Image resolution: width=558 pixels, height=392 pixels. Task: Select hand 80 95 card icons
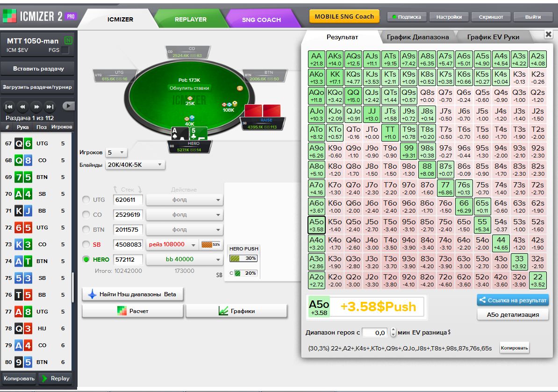23,362
